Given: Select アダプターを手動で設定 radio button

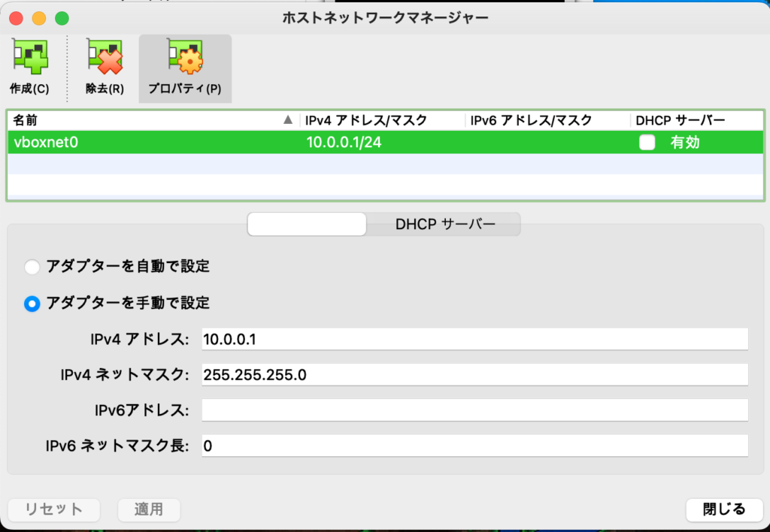Looking at the screenshot, I should (32, 304).
